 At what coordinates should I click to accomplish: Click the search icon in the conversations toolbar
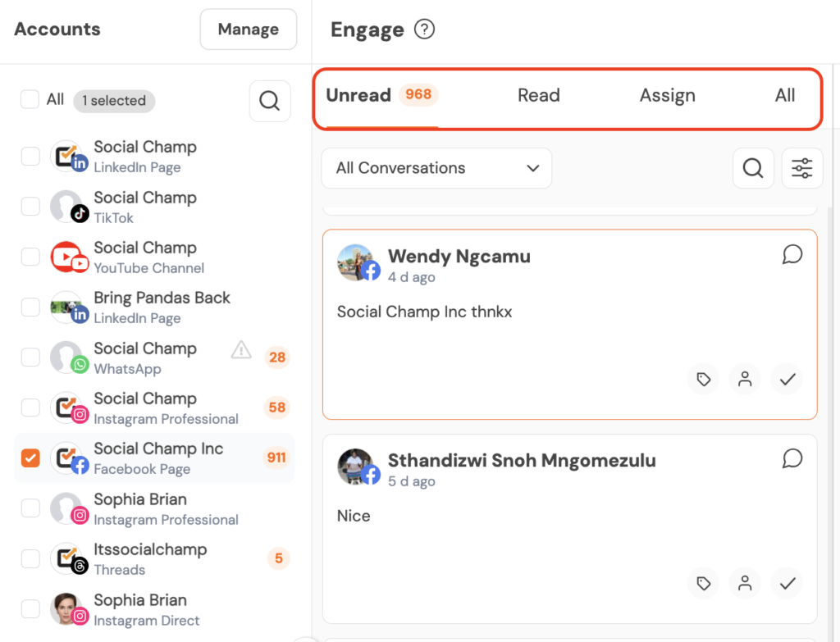click(x=752, y=168)
